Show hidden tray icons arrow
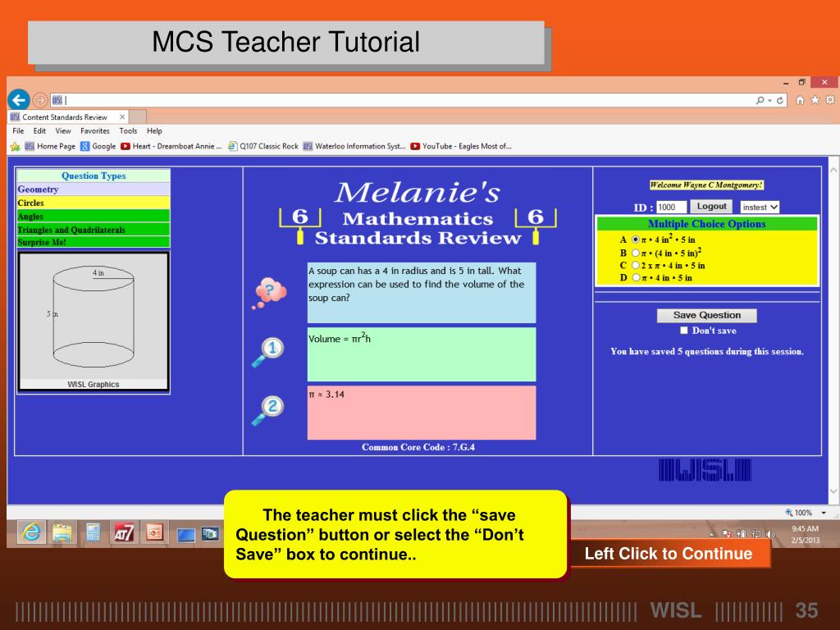The image size is (840, 630). point(711,534)
